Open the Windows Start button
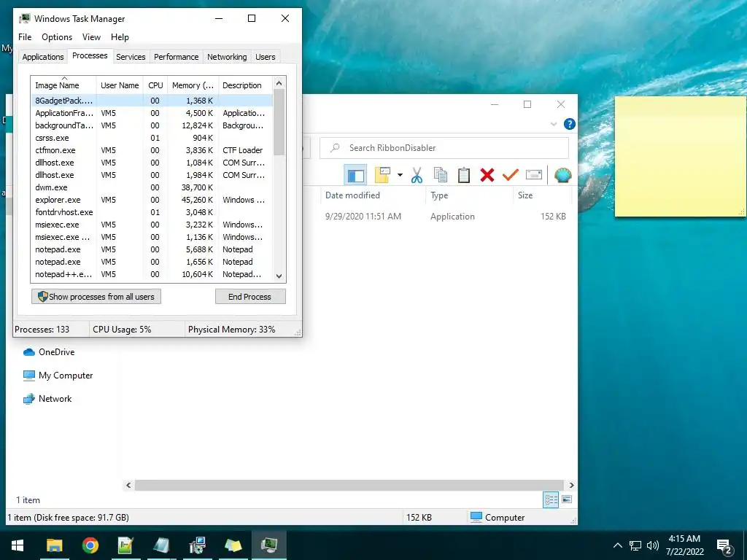 [x=18, y=545]
